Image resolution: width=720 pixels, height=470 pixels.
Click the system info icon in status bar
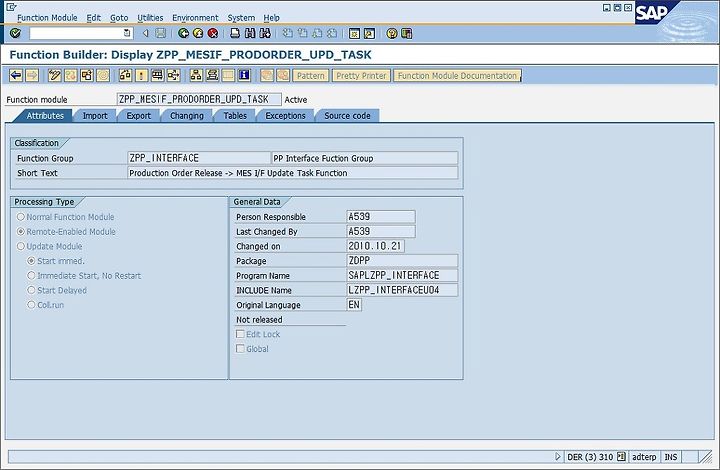[x=621, y=456]
